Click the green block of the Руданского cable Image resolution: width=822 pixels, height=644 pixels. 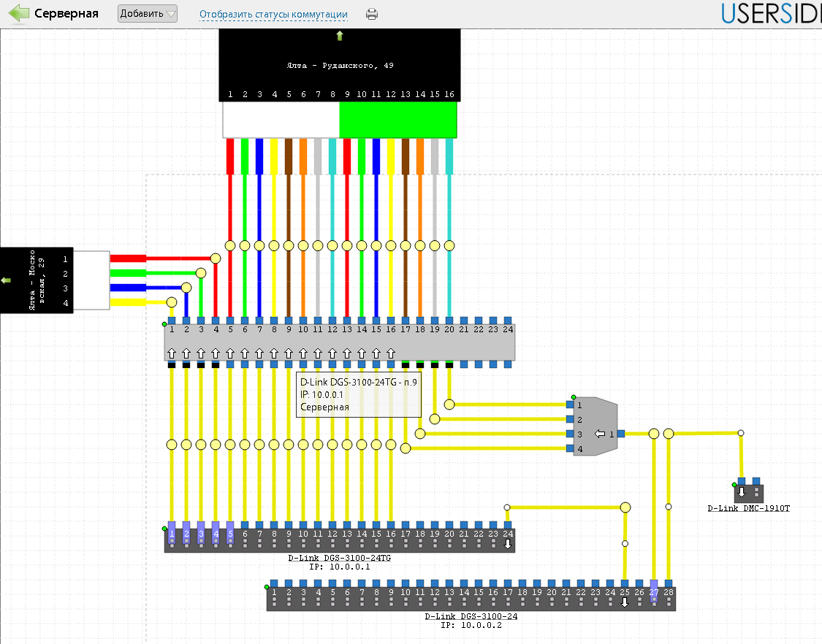(397, 120)
